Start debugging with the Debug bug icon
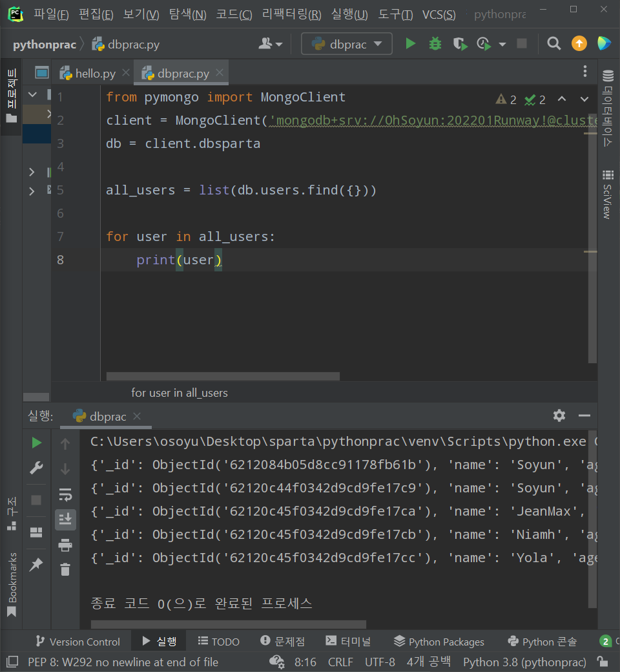The image size is (620, 672). pyautogui.click(x=435, y=44)
